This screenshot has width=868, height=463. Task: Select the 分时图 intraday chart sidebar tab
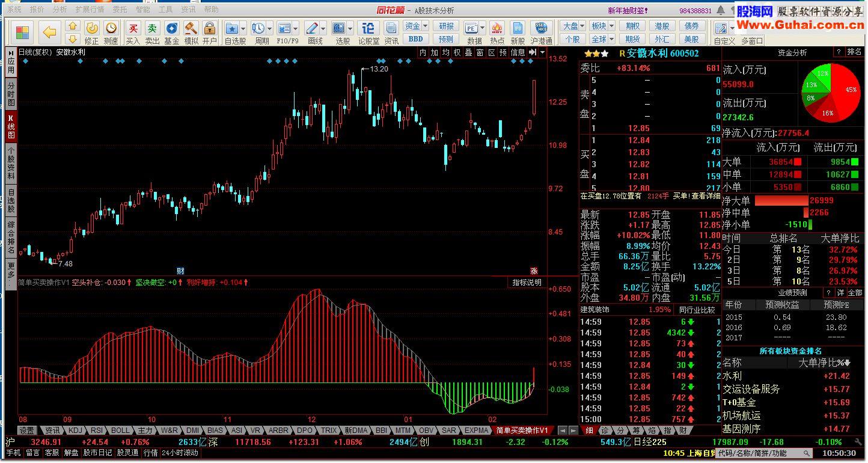pyautogui.click(x=11, y=94)
